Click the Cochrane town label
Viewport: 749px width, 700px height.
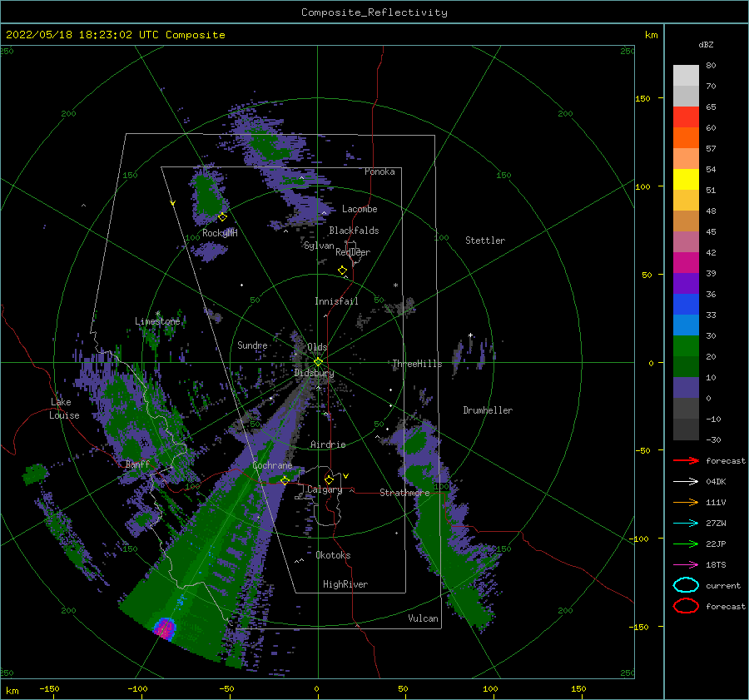click(x=272, y=465)
